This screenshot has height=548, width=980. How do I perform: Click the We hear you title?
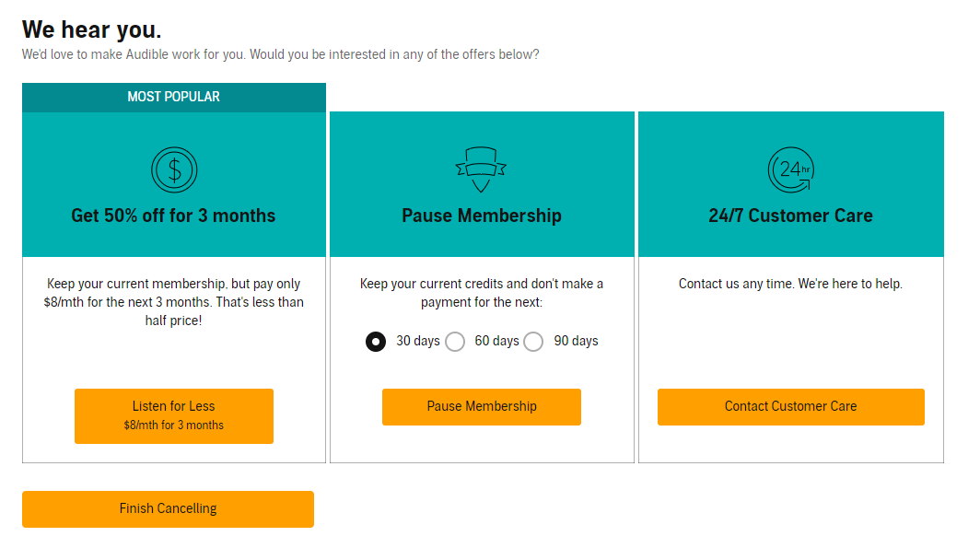(x=92, y=30)
